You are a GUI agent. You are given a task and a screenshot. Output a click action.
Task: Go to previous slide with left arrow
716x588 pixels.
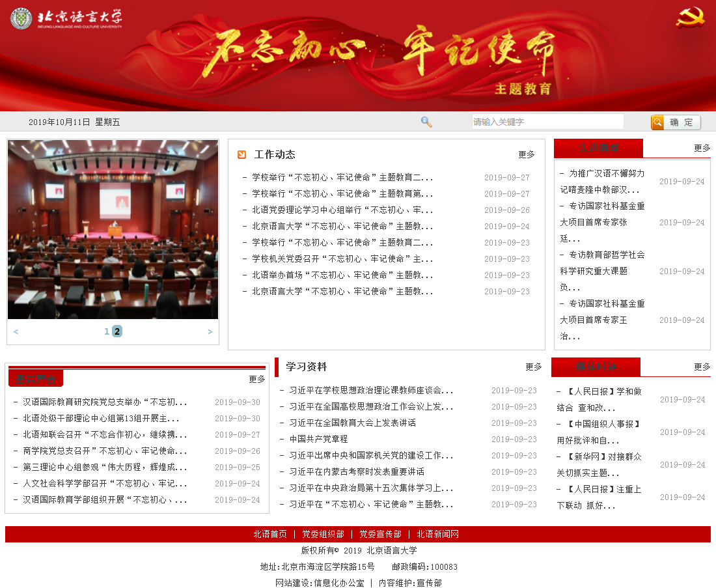pos(16,331)
